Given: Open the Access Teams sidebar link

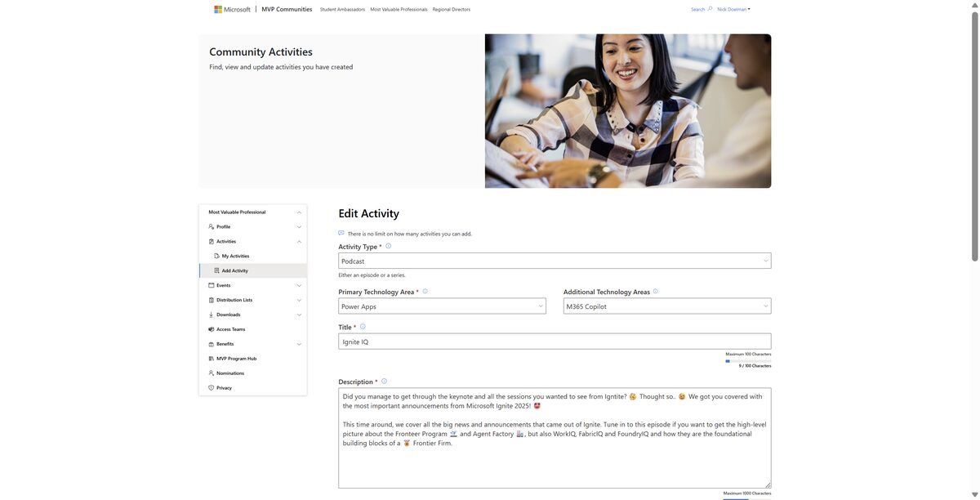Looking at the screenshot, I should click(253, 329).
